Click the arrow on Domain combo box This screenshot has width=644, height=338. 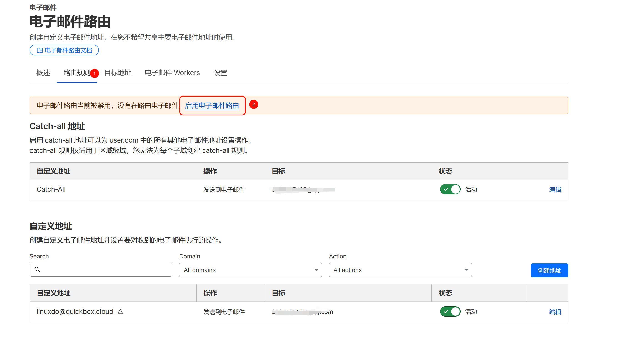pos(316,270)
